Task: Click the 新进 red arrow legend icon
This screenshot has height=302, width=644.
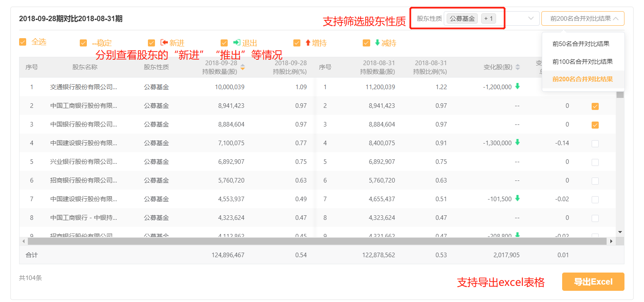Action: point(164,42)
